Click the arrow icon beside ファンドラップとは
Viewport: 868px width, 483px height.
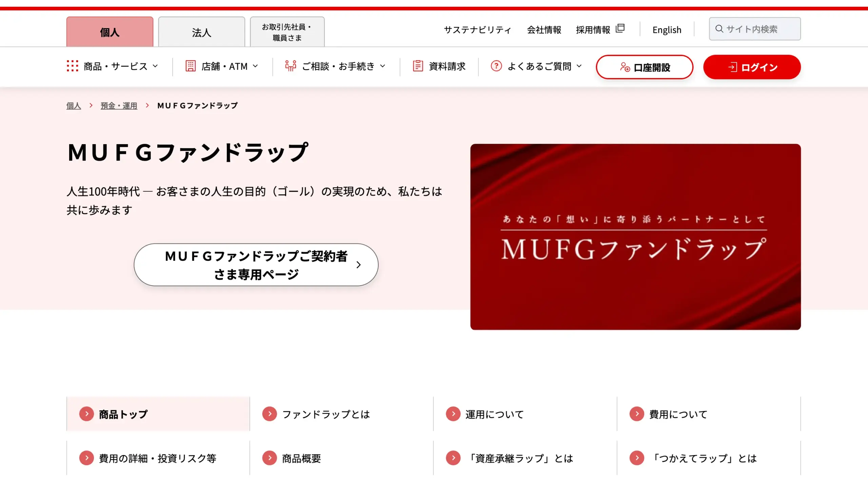(270, 414)
